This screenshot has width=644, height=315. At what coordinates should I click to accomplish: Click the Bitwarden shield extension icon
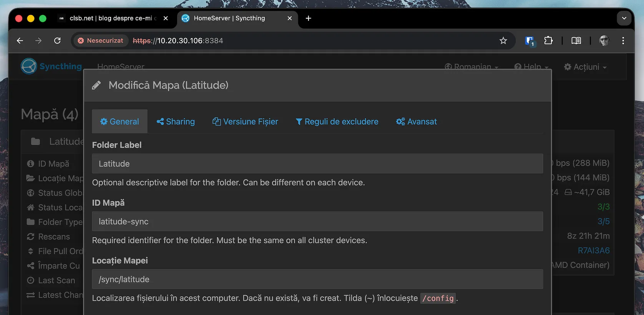[530, 41]
